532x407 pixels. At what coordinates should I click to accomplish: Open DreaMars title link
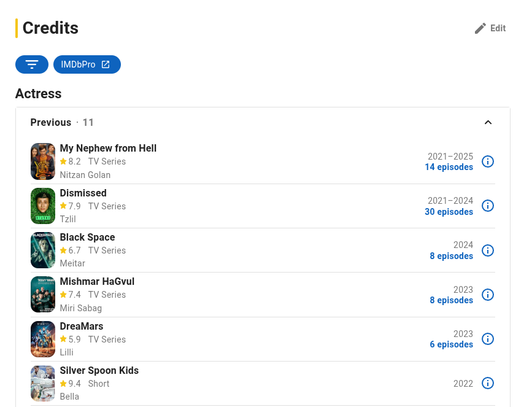point(82,326)
